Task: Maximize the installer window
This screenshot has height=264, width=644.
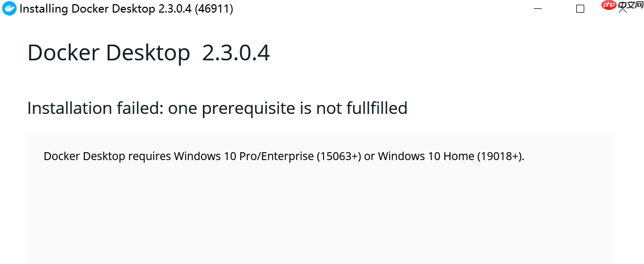Action: [x=580, y=9]
